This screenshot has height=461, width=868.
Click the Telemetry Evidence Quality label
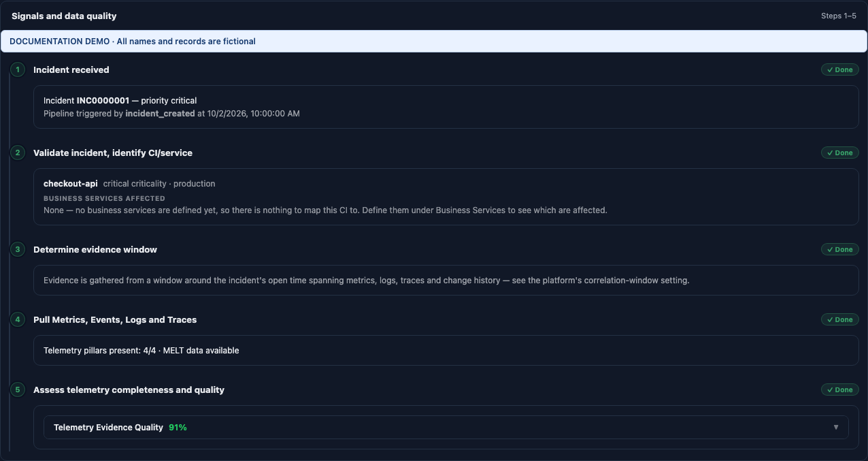tap(108, 428)
